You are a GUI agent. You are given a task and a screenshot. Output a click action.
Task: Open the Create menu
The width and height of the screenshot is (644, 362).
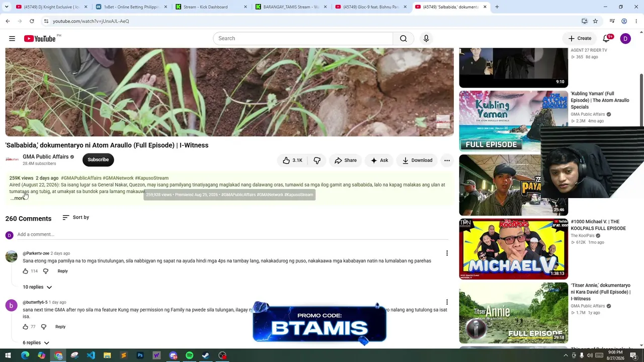(580, 39)
